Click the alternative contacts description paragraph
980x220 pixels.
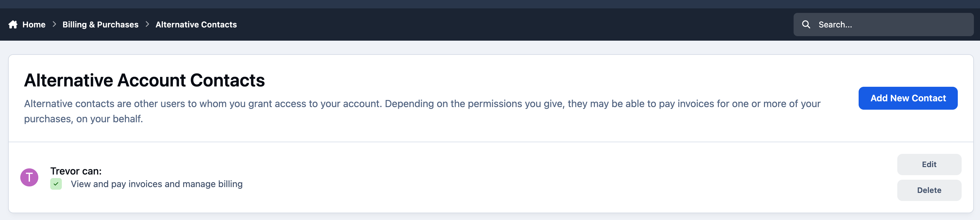[x=422, y=111]
